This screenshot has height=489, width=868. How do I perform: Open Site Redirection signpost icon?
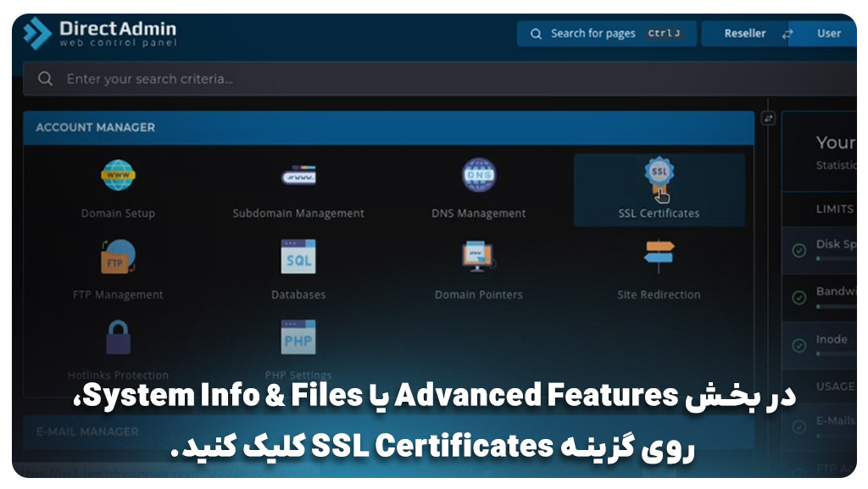(659, 257)
